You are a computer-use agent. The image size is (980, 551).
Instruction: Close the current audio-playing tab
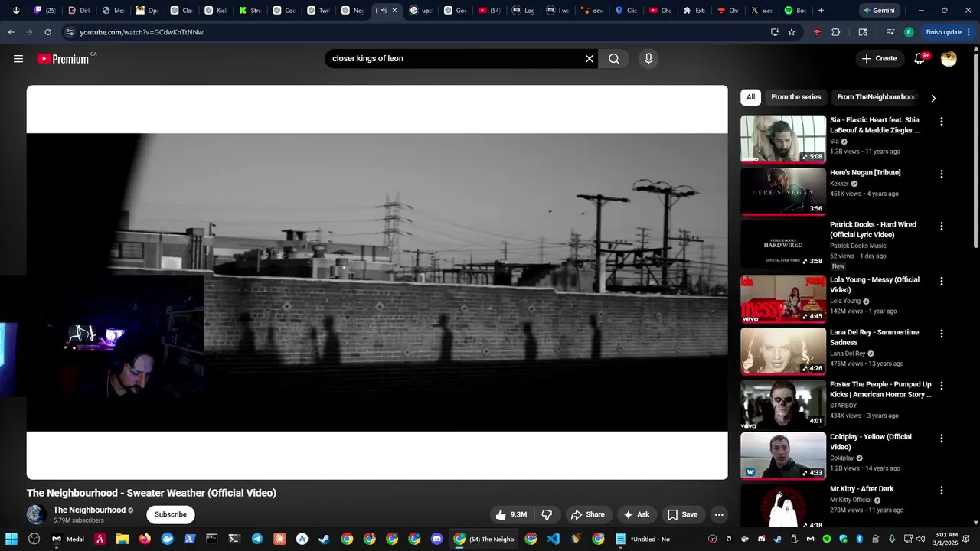point(394,11)
